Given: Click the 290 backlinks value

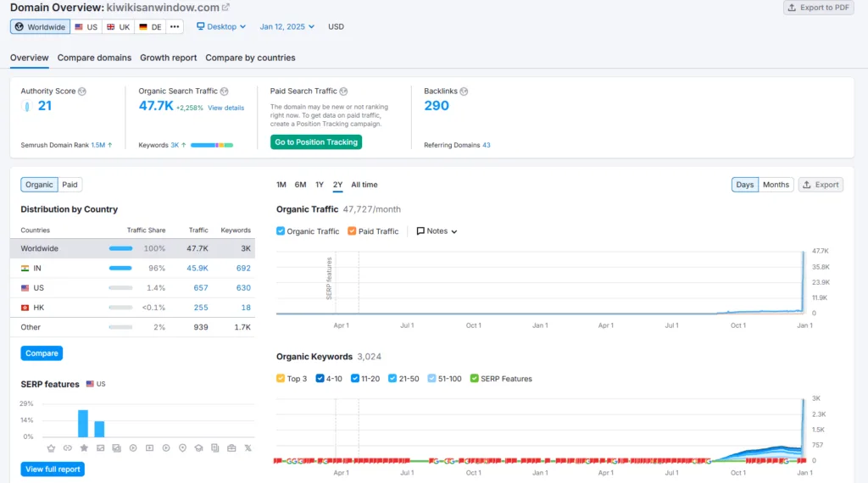Looking at the screenshot, I should [x=437, y=106].
